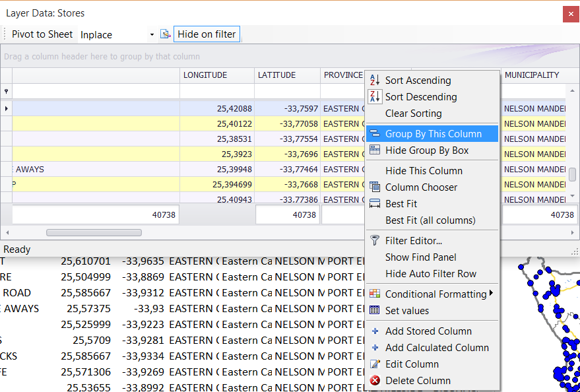Viewport: 580px width, 392px height.
Task: Click the Set values icon
Action: (375, 310)
